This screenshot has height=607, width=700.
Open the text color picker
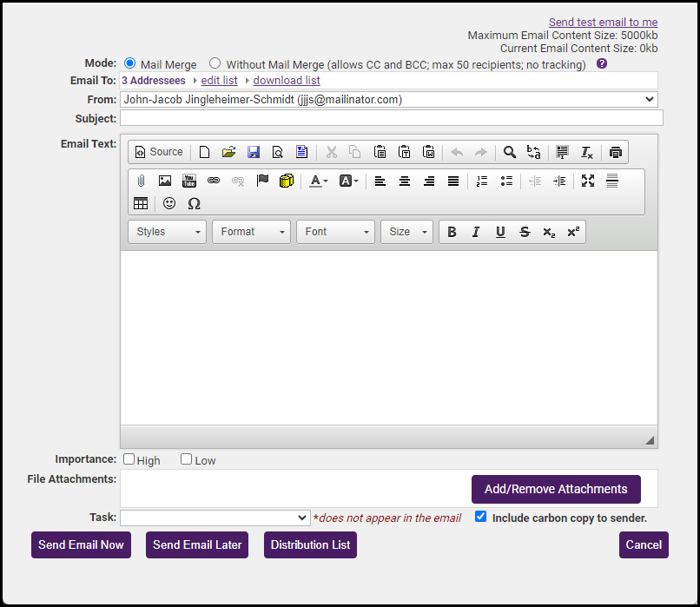(x=318, y=181)
